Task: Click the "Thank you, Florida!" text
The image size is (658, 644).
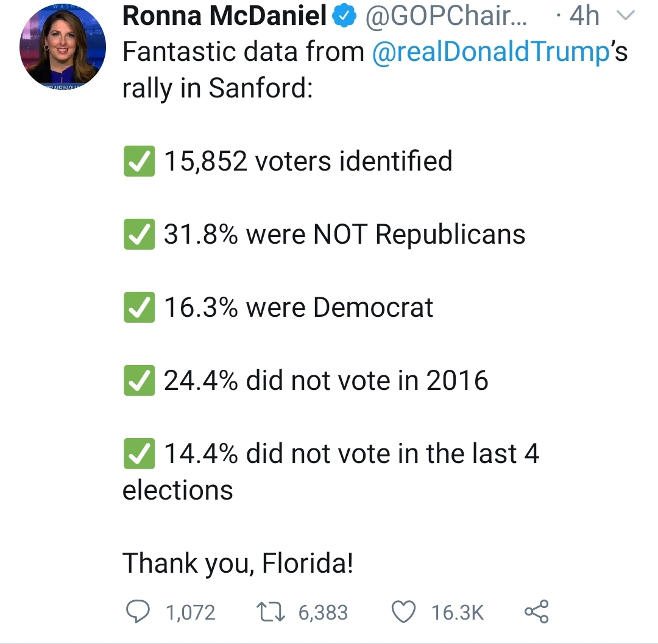Action: 238,564
